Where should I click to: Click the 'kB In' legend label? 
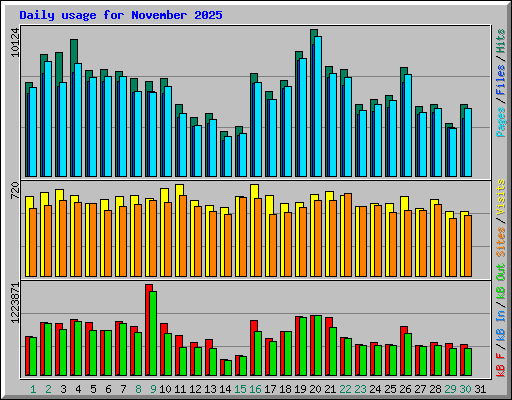[501, 325]
